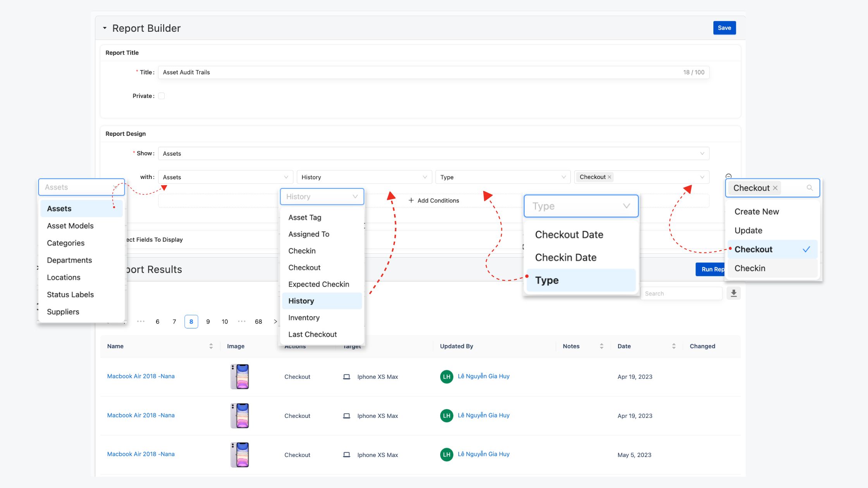Select Checkin Date option
This screenshot has width=868, height=488.
click(565, 258)
